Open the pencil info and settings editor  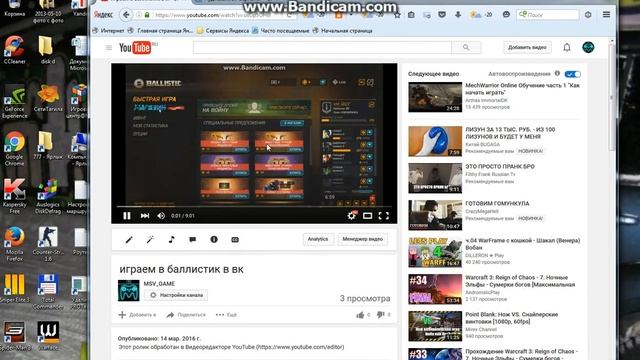point(129,240)
